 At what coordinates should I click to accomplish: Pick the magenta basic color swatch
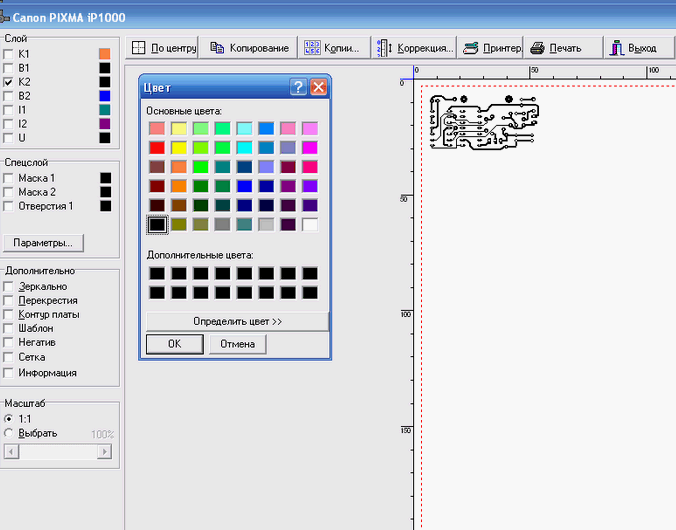[x=310, y=147]
